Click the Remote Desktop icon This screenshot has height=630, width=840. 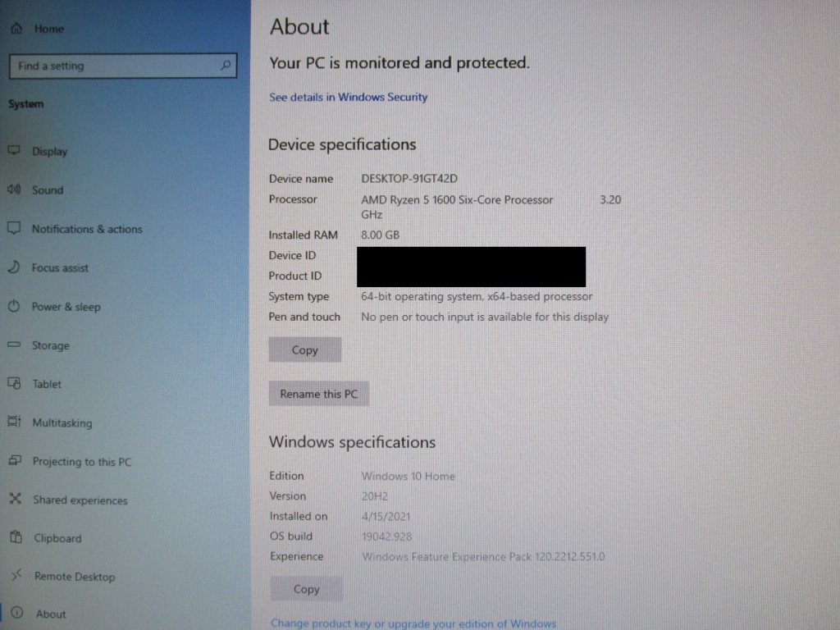click(x=16, y=575)
